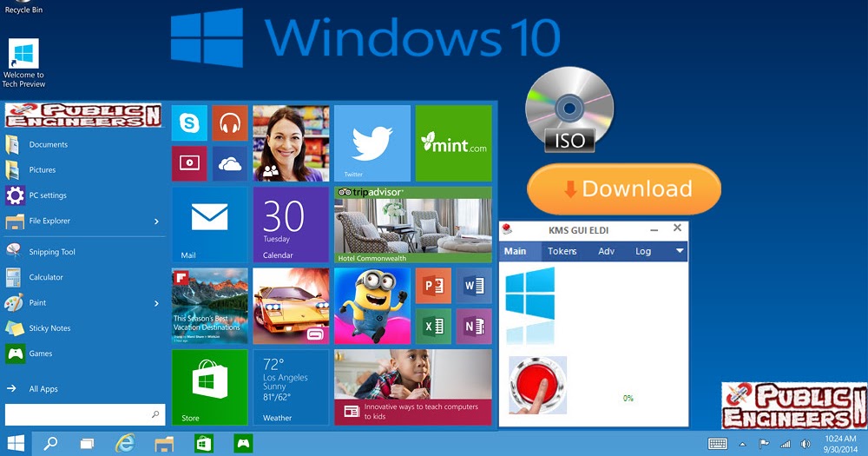868x456 pixels.
Task: Open the Skype tile
Action: [x=189, y=123]
